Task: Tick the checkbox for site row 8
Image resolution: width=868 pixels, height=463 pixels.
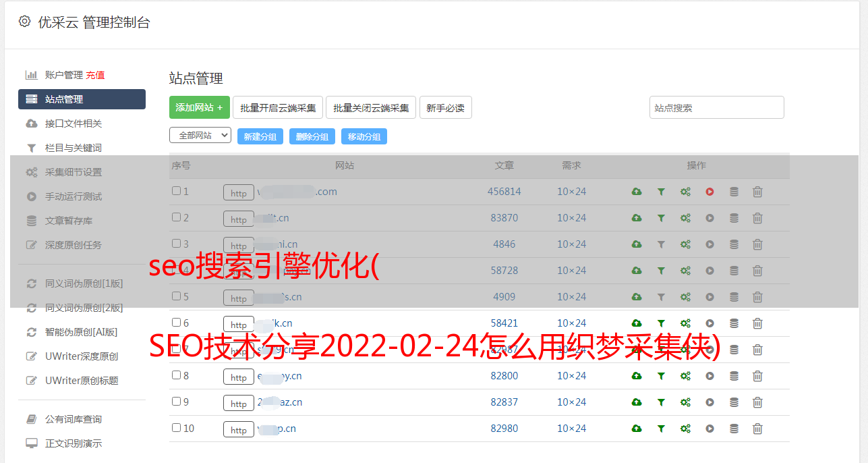Action: coord(176,375)
